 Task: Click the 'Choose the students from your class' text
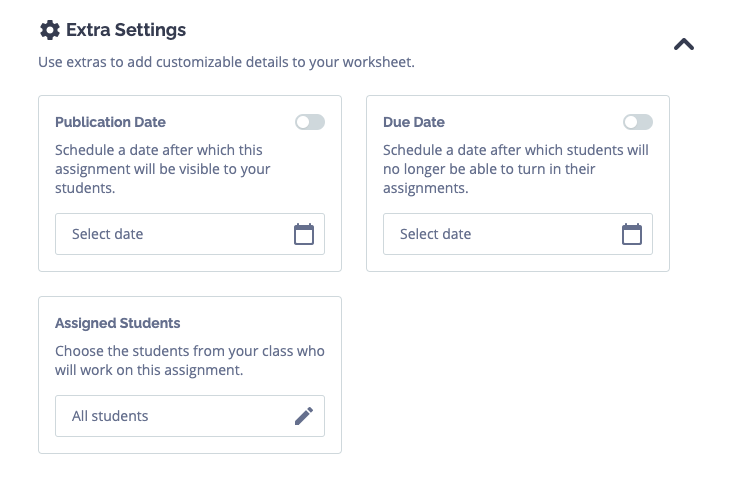[x=189, y=361]
